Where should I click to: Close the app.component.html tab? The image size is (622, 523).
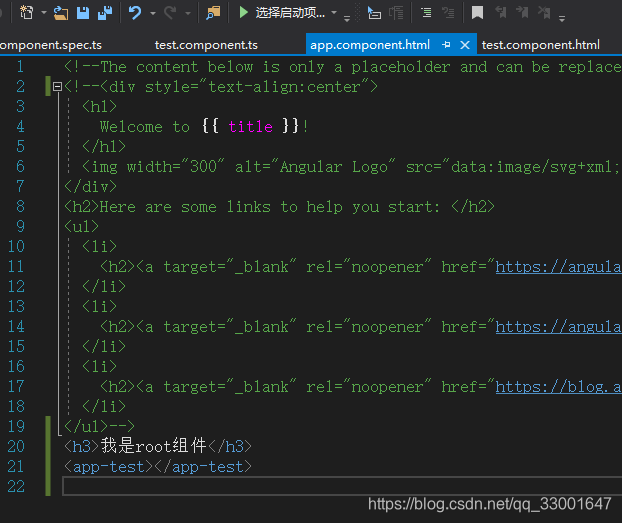coord(465,45)
